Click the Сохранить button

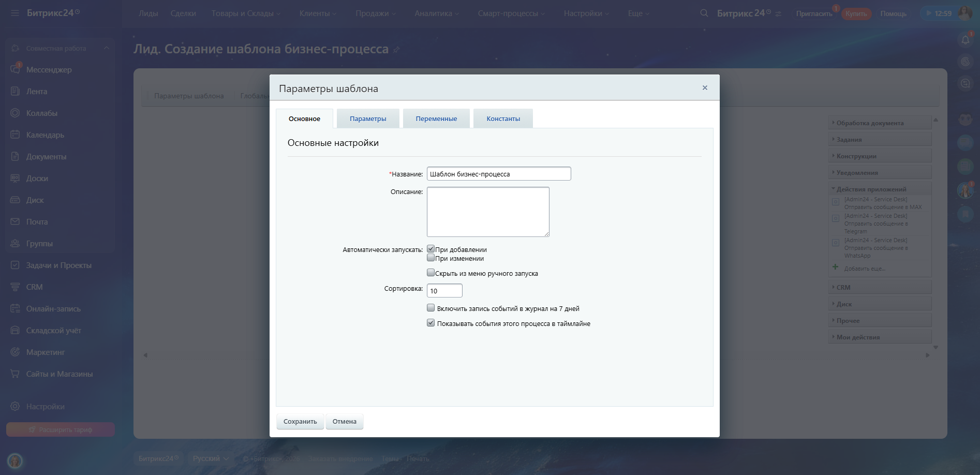[300, 421]
